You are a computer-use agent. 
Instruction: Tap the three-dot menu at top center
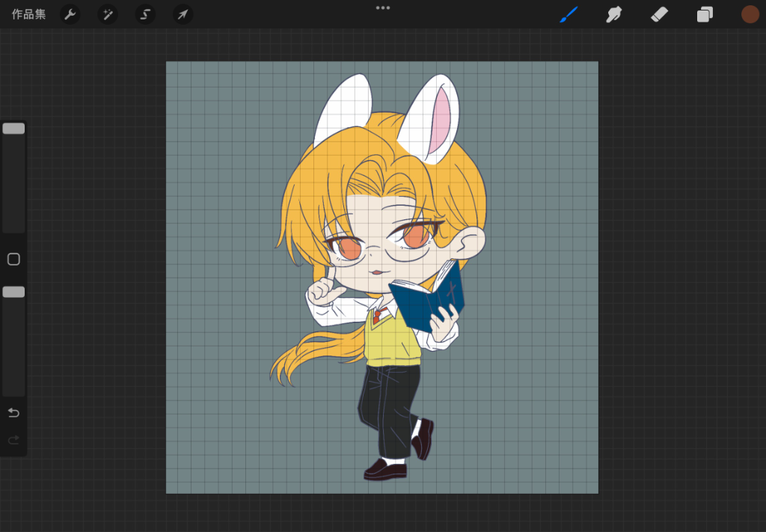point(383,7)
